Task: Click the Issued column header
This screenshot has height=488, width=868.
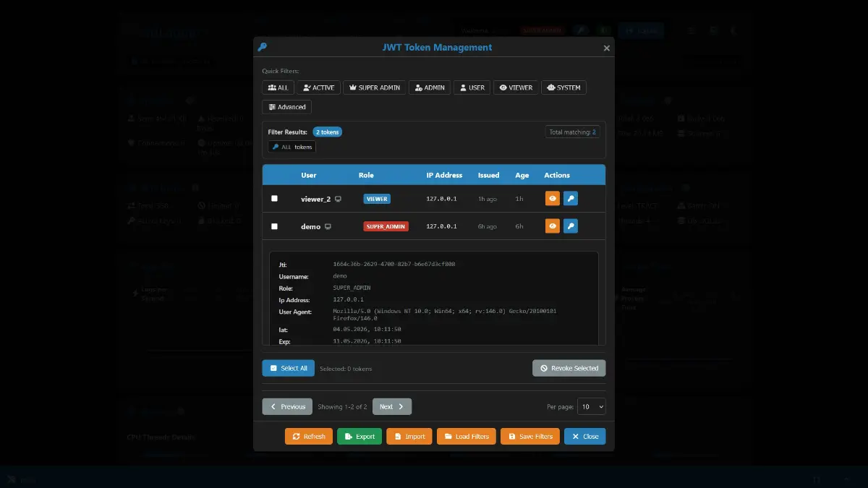Action: pyautogui.click(x=488, y=175)
